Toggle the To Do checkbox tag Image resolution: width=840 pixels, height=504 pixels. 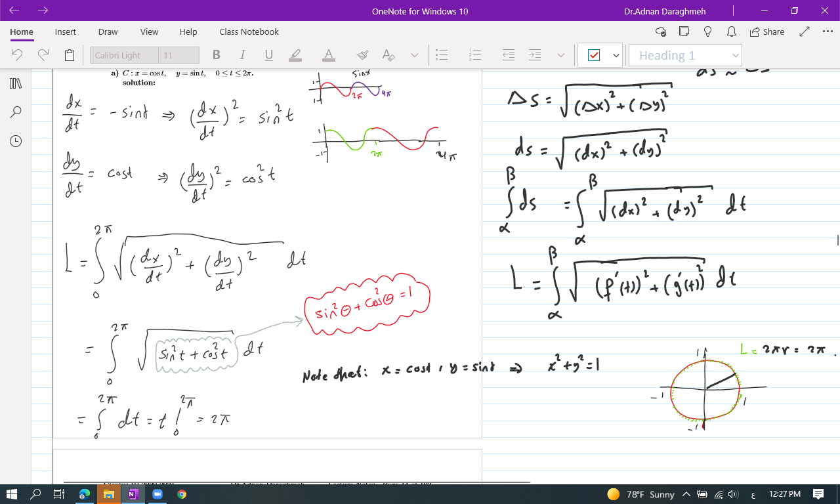(x=593, y=56)
